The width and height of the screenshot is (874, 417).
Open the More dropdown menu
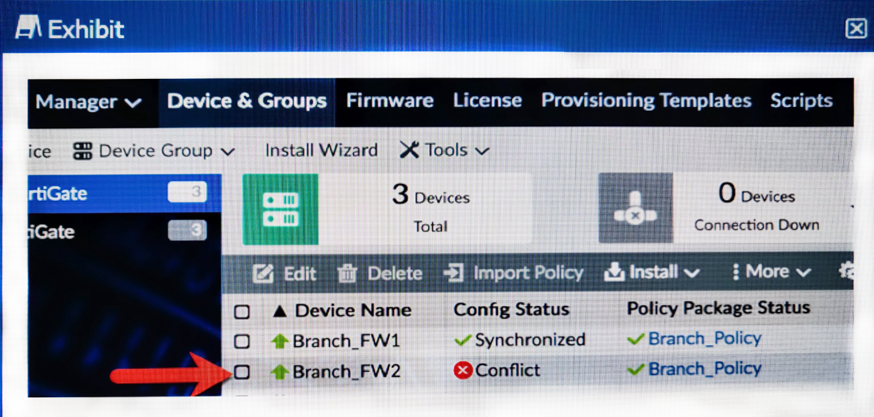(771, 272)
